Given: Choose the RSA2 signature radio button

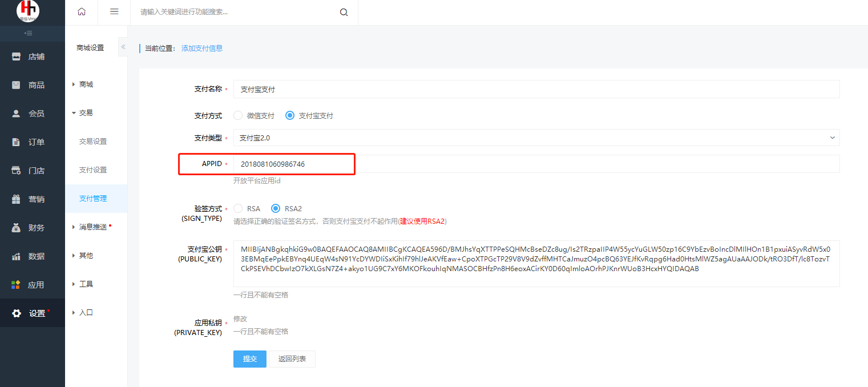Looking at the screenshot, I should pyautogui.click(x=276, y=209).
